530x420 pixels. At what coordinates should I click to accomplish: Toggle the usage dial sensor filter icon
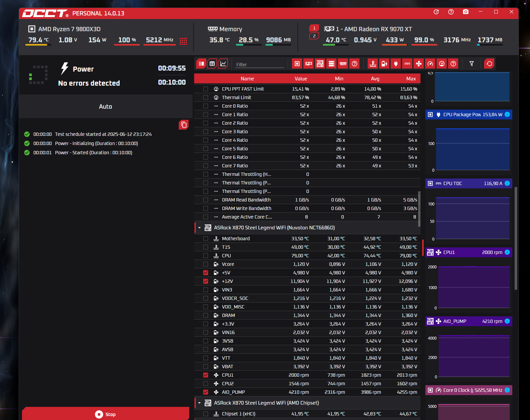click(x=442, y=64)
